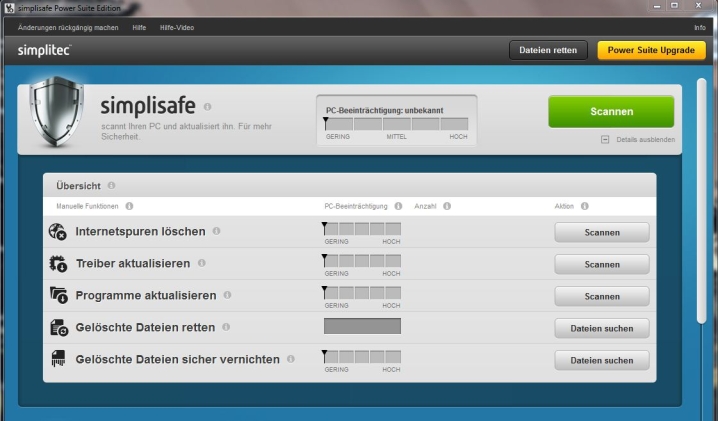Click the yellow Power Suite Upgrade button
Image resolution: width=718 pixels, height=421 pixels.
pyautogui.click(x=651, y=50)
